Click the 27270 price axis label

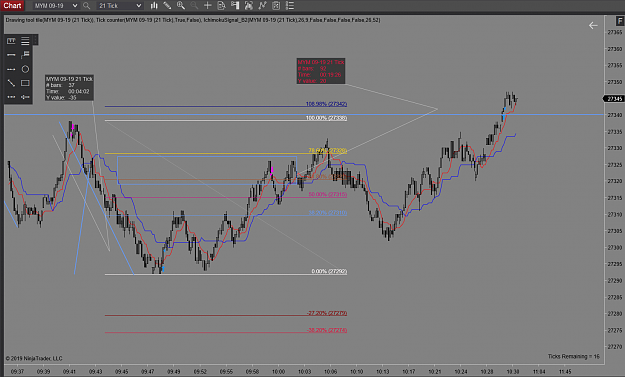tap(614, 347)
